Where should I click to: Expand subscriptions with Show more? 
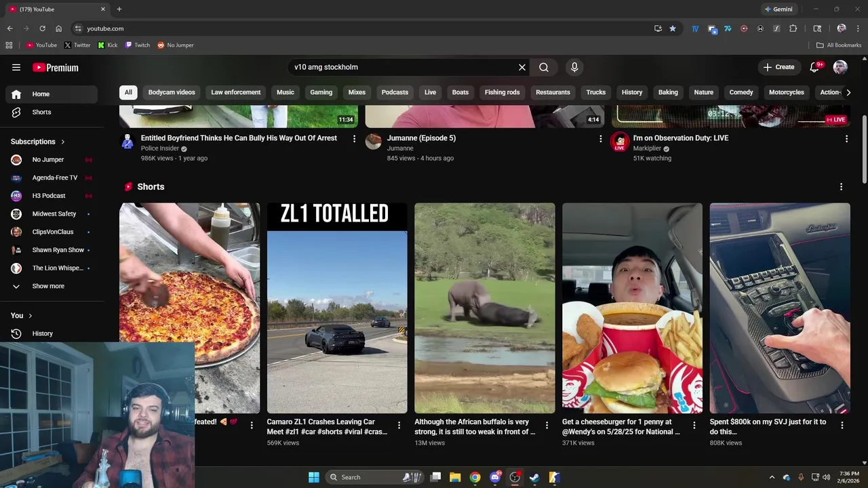tap(52, 286)
